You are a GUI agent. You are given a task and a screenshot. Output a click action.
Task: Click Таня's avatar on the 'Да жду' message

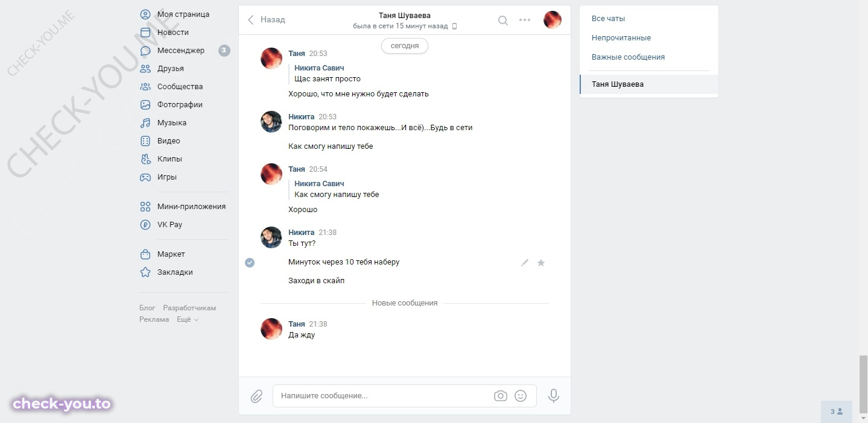click(x=271, y=329)
